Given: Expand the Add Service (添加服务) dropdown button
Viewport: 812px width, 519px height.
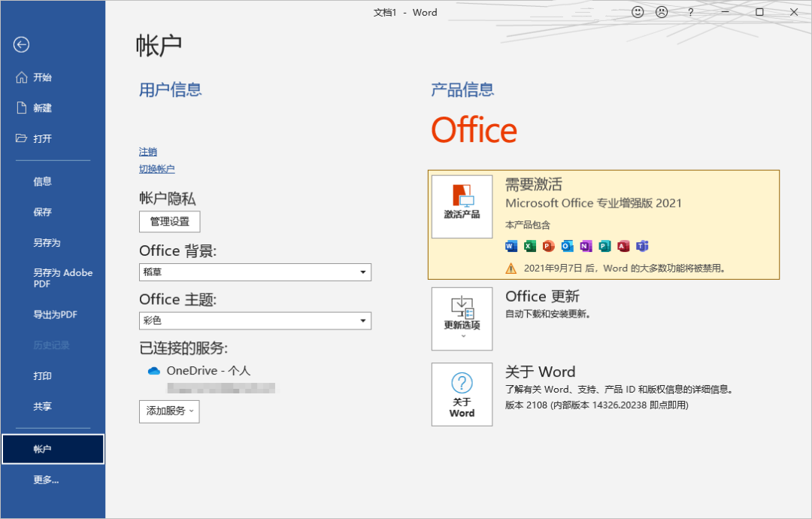Looking at the screenshot, I should coord(169,411).
